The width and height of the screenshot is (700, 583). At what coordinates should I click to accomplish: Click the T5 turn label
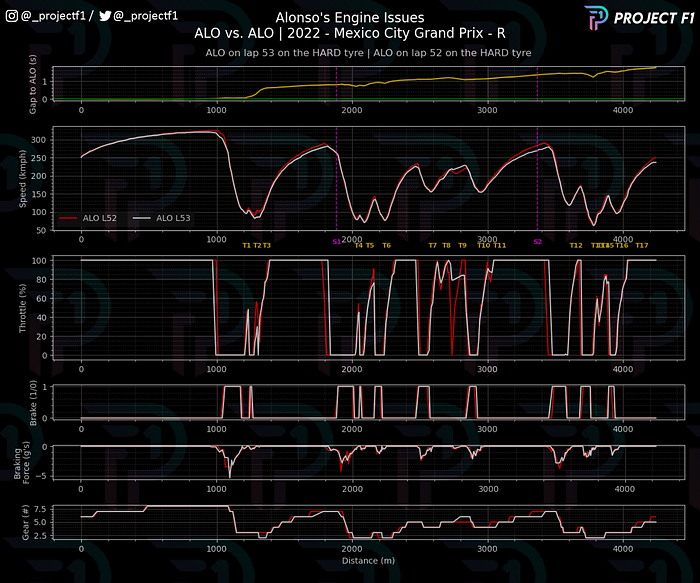click(x=370, y=246)
